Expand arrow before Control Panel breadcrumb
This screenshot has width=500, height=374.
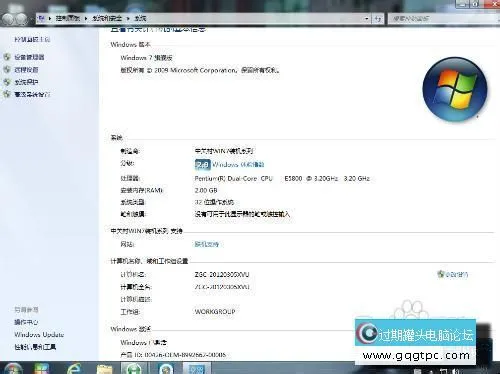50,18
